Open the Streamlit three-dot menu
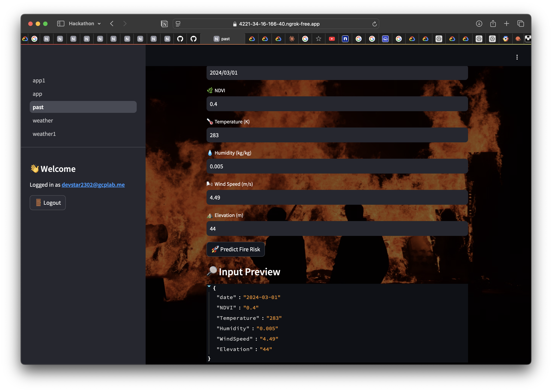 [x=517, y=57]
